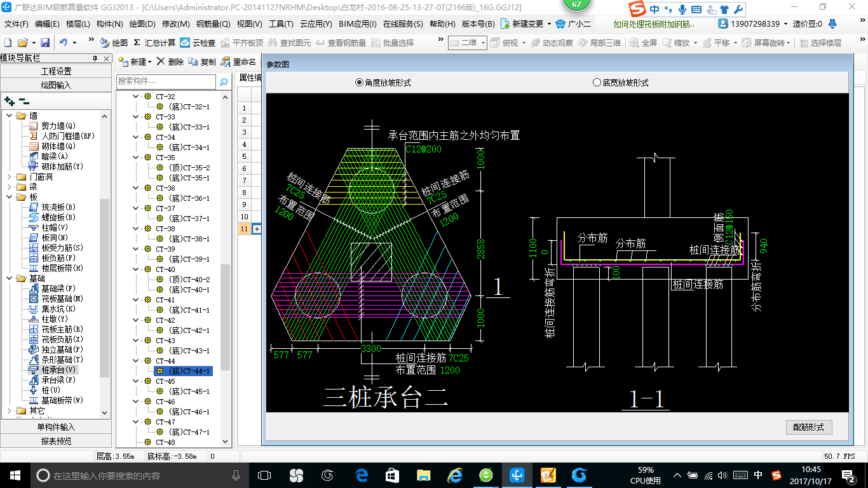Click 查找图元 find element tool

[289, 43]
